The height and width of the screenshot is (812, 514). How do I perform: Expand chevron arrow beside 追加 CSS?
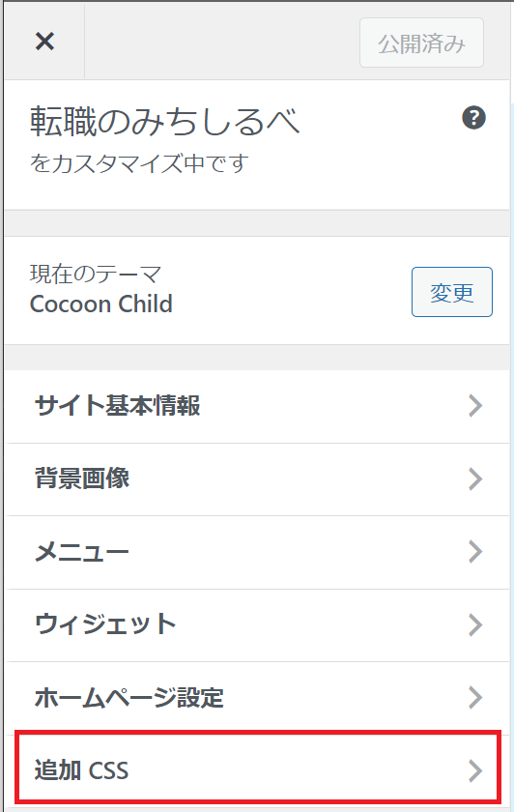[475, 770]
